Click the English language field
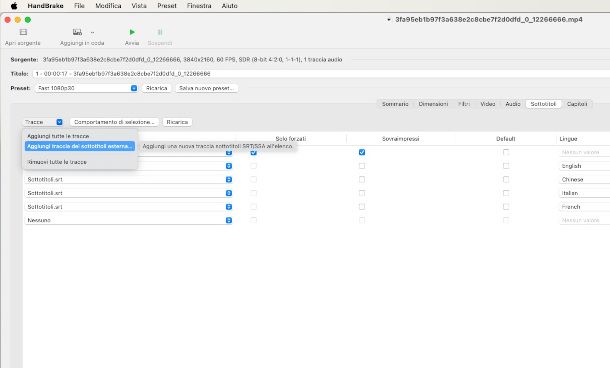The image size is (610, 368). tap(585, 166)
